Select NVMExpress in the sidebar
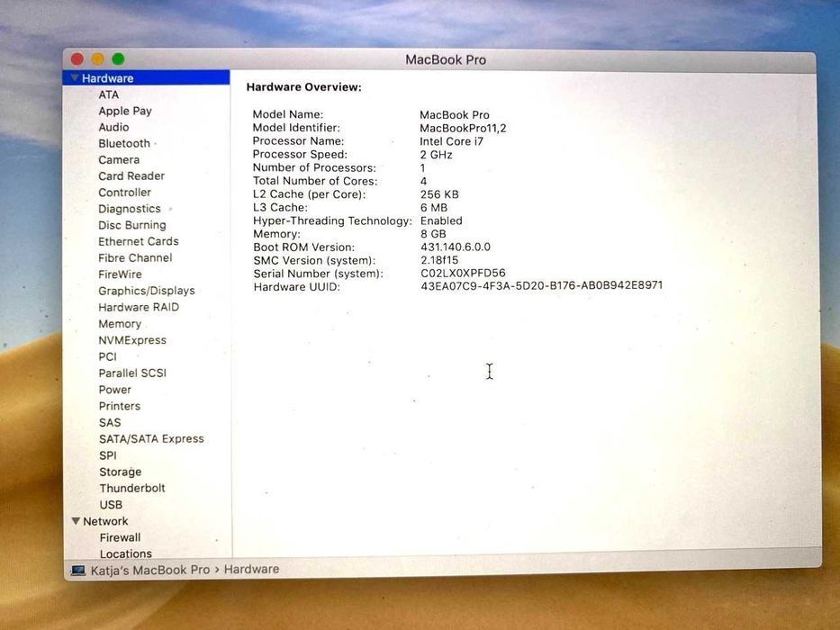840x630 pixels. [132, 340]
